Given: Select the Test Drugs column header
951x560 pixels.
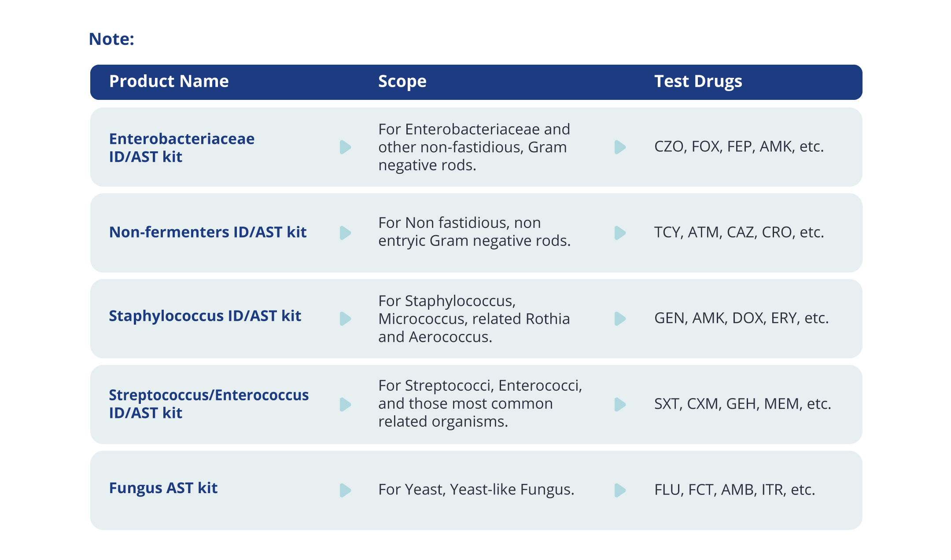Looking at the screenshot, I should click(698, 81).
